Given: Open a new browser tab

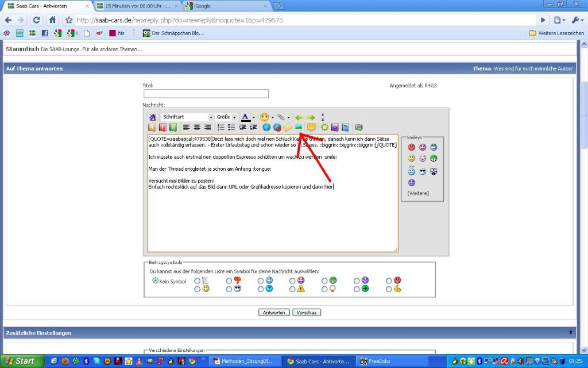Looking at the screenshot, I should (278, 6).
